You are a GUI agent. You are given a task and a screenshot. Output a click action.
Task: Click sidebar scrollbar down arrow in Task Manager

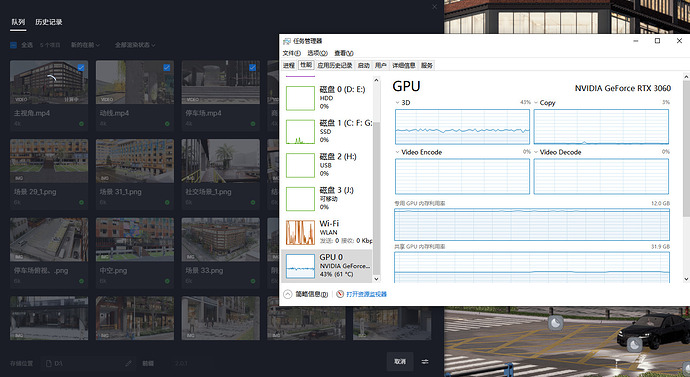[x=376, y=278]
